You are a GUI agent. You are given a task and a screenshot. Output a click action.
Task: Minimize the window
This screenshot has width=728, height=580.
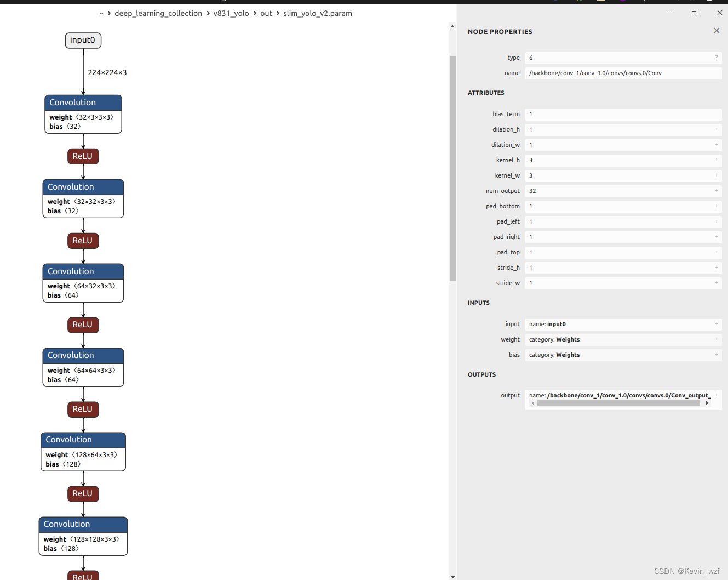tap(669, 13)
